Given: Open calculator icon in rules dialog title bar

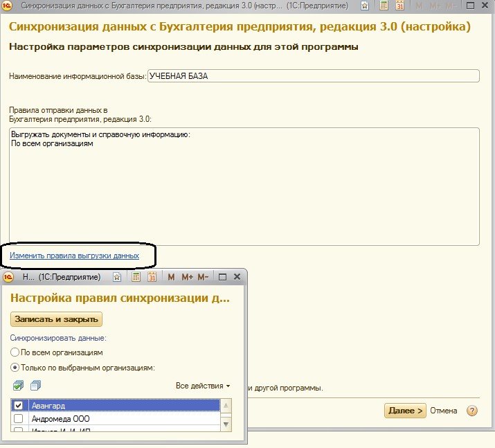Looking at the screenshot, I should click(136, 277).
